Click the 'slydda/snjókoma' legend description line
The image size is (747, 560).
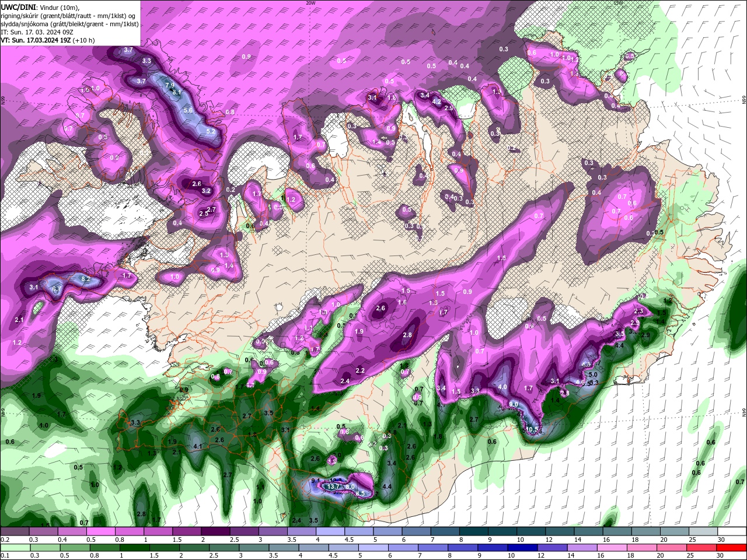(x=69, y=24)
